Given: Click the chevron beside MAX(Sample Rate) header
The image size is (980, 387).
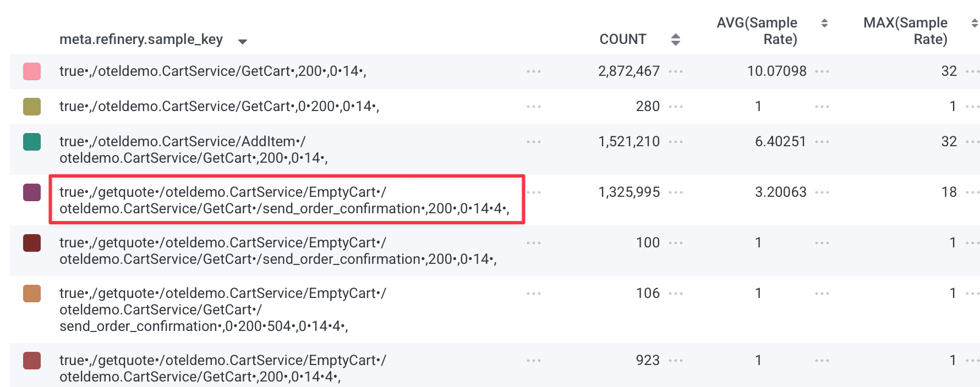Looking at the screenshot, I should (x=972, y=23).
